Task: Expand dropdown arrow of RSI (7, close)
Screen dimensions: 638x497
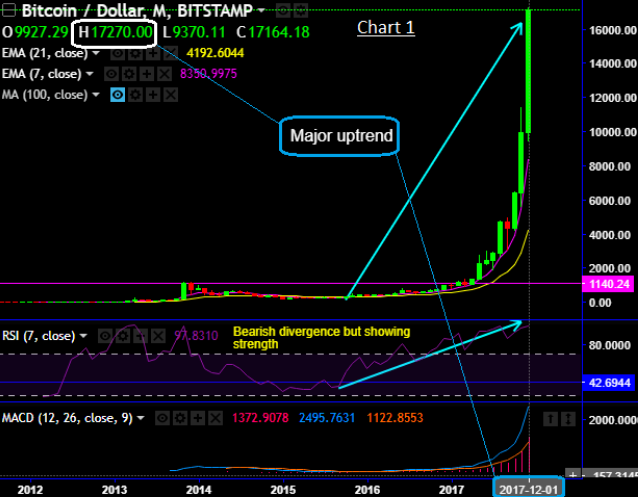Action: point(83,336)
